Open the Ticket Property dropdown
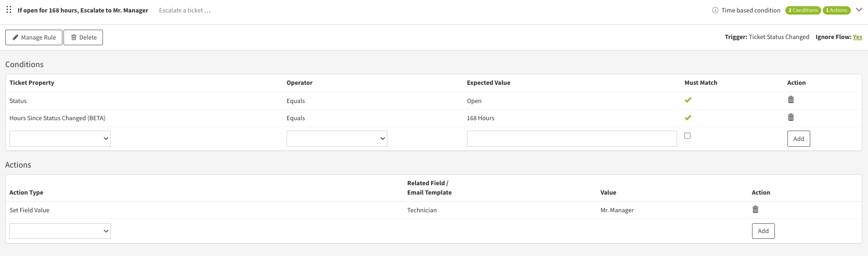The width and height of the screenshot is (868, 256). (60, 138)
